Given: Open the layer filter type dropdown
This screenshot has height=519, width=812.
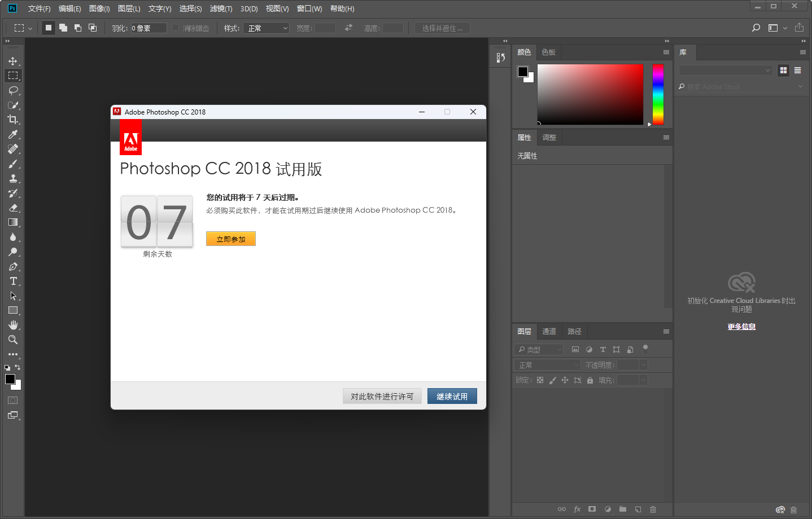Looking at the screenshot, I should pos(539,350).
